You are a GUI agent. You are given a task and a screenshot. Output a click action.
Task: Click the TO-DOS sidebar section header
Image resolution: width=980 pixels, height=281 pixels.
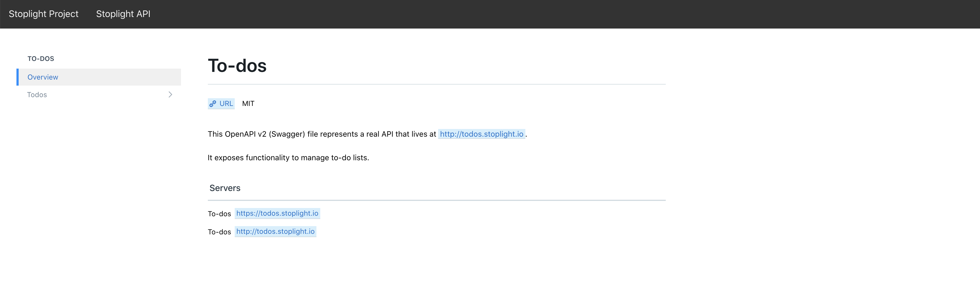click(x=41, y=59)
